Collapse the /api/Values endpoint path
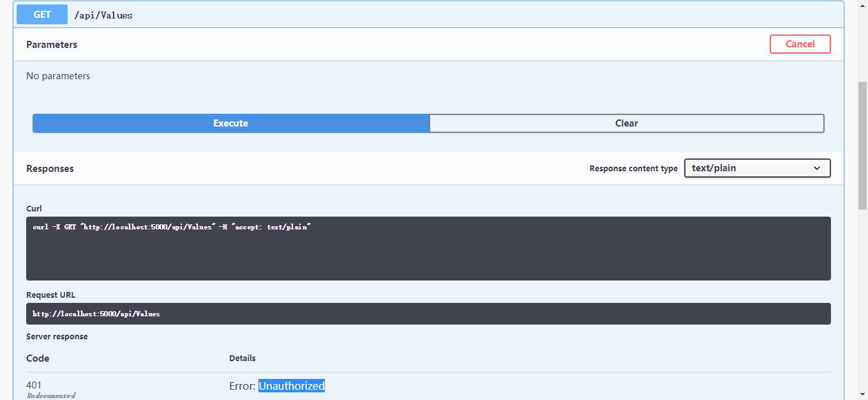 point(103,15)
